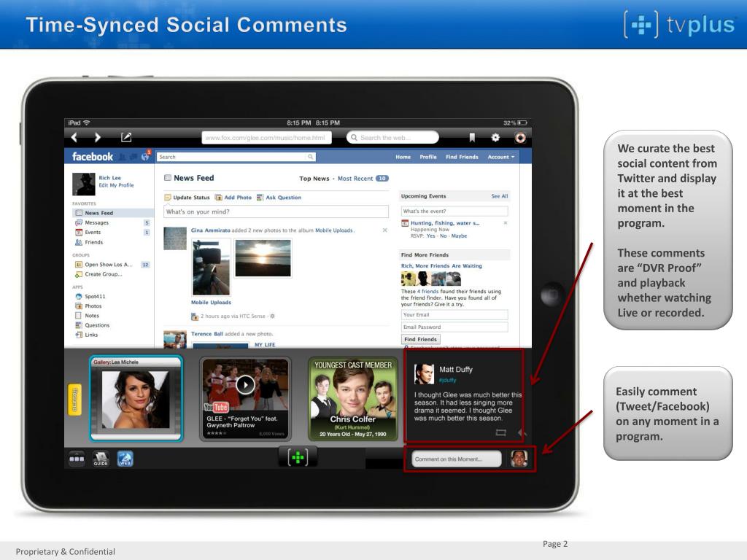Tap the browser forward arrow
The height and width of the screenshot is (560, 747).
(98, 138)
